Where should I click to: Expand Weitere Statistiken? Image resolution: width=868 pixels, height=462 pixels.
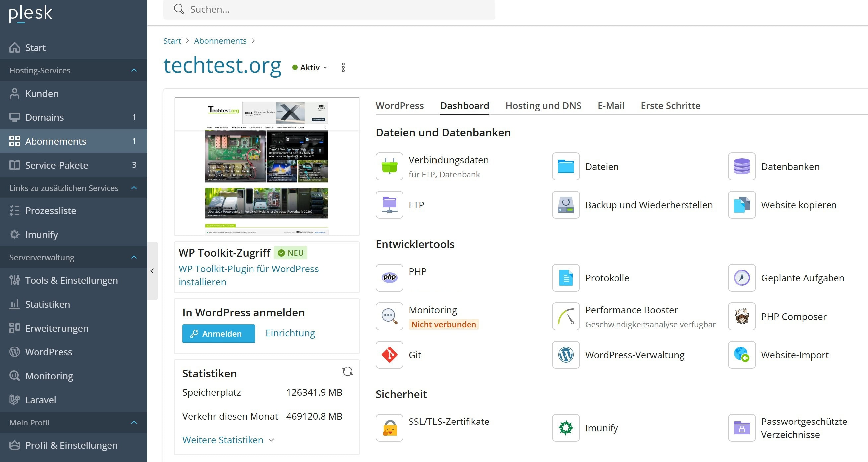coord(229,440)
